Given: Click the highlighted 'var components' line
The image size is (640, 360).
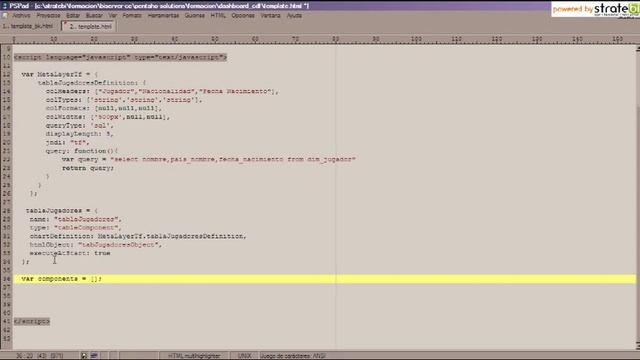Looking at the screenshot, I should coord(324,279).
